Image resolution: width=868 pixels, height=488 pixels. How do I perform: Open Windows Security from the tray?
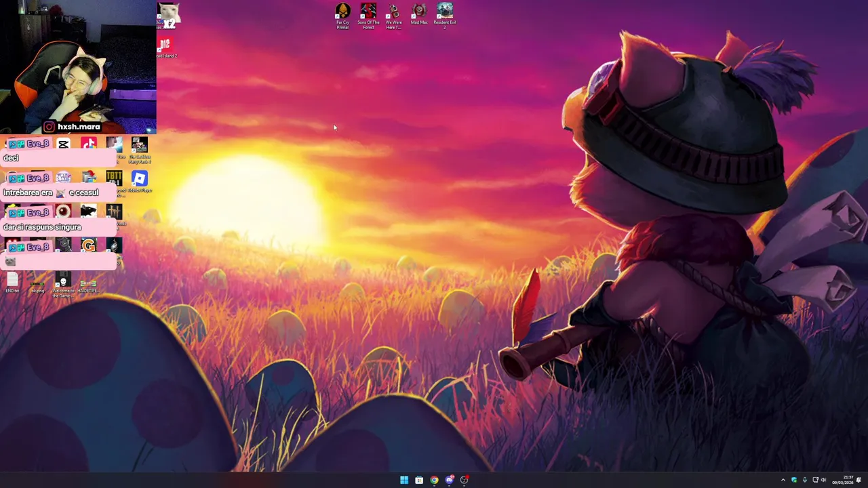[794, 480]
